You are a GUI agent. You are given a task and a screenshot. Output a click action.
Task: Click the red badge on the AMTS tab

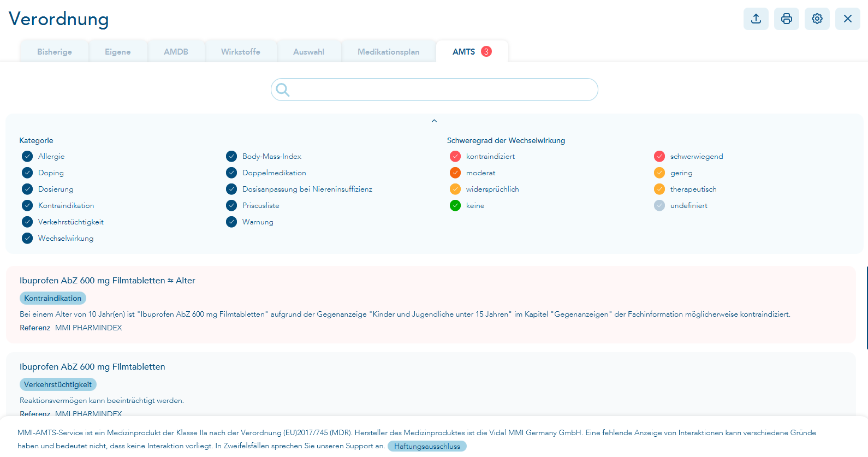click(486, 51)
